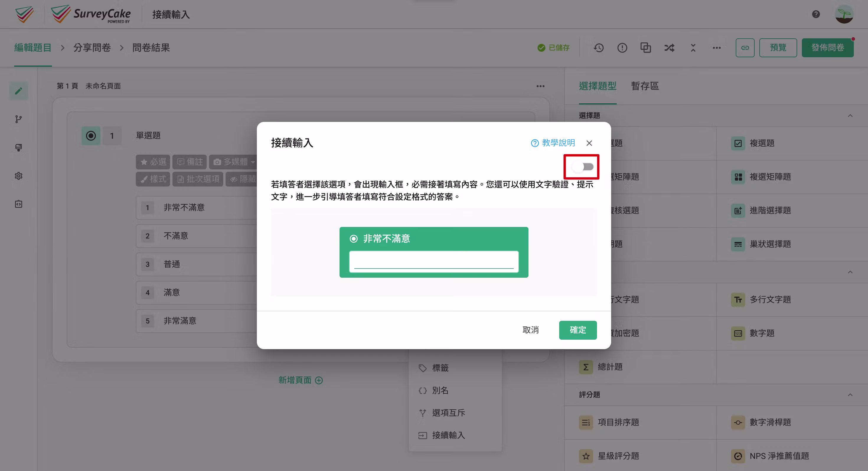Switch to 分享問卷 tab

[x=92, y=48]
